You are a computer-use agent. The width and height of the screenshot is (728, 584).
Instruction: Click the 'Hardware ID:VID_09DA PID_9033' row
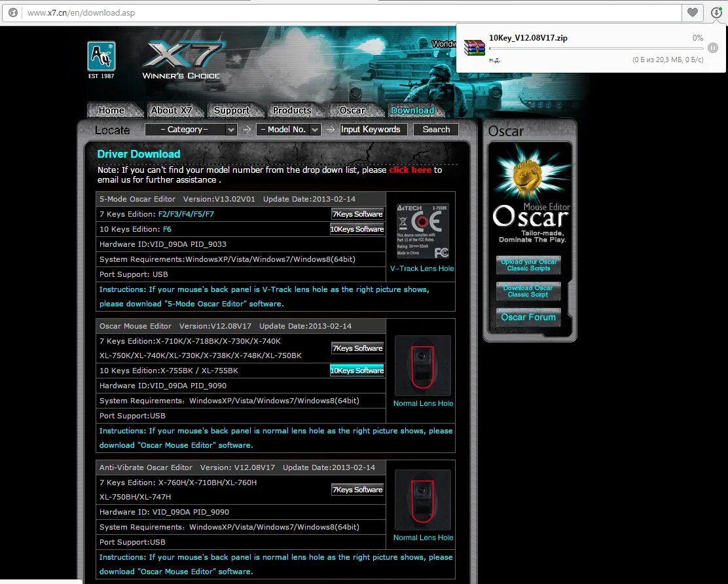241,244
